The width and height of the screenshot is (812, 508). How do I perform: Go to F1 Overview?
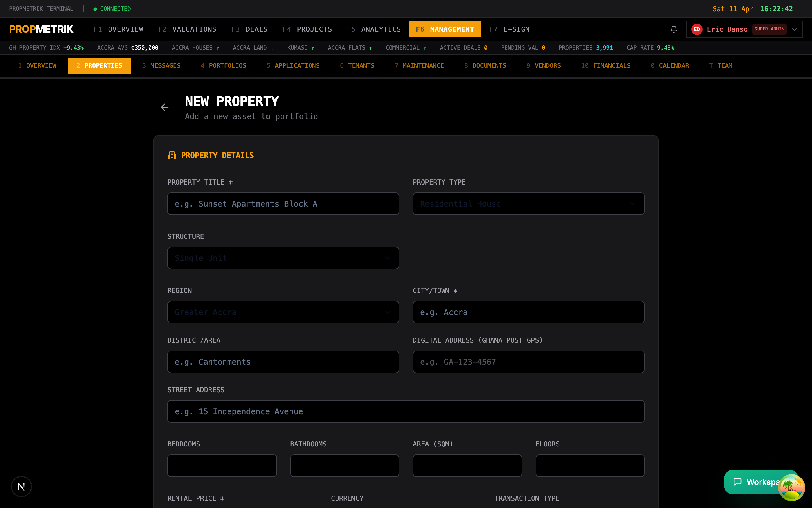click(x=118, y=29)
